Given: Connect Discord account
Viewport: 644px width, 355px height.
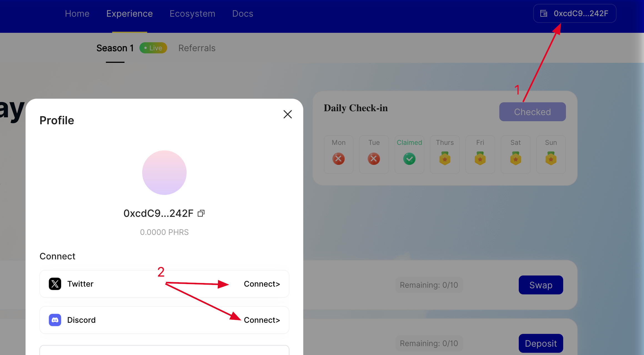Looking at the screenshot, I should (x=262, y=320).
